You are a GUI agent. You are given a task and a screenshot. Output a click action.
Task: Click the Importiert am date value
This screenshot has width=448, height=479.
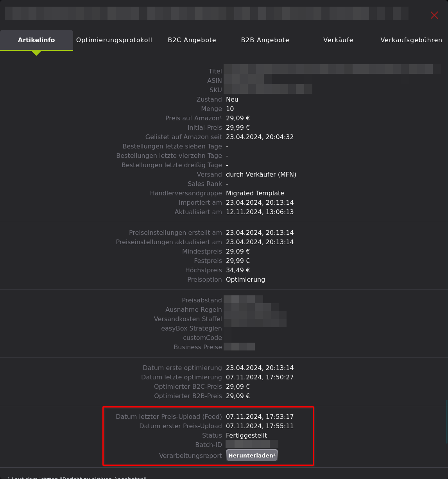[x=260, y=202]
